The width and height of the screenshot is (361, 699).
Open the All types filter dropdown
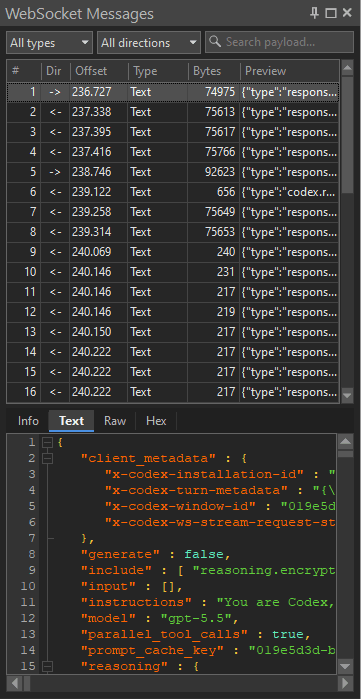point(49,43)
